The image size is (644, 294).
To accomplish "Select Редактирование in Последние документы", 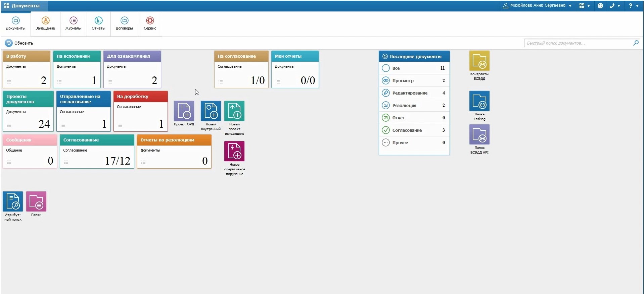I will 414,93.
